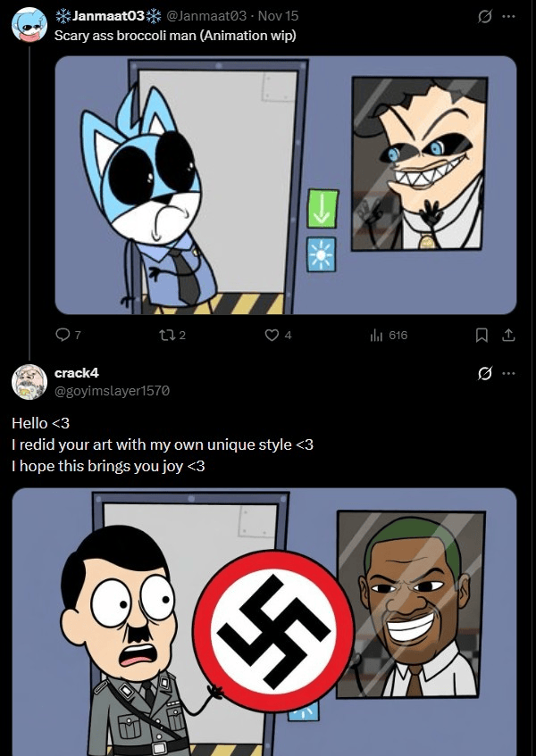This screenshot has height=756, width=536.
Task: Open the more options menu on crack4's reply
Action: click(509, 372)
